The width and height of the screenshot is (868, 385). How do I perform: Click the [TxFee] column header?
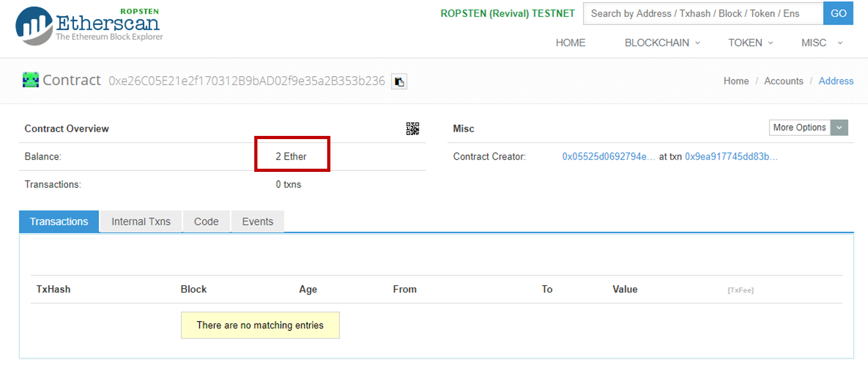point(740,290)
